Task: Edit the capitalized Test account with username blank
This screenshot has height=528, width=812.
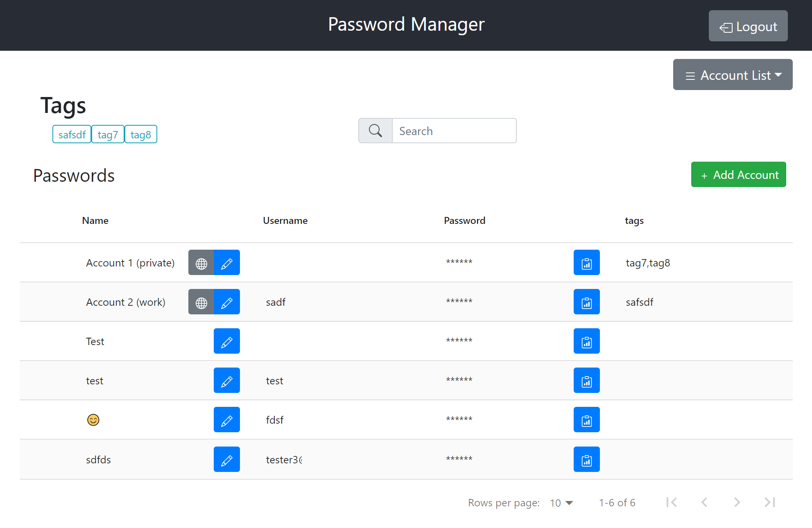Action: pyautogui.click(x=227, y=341)
